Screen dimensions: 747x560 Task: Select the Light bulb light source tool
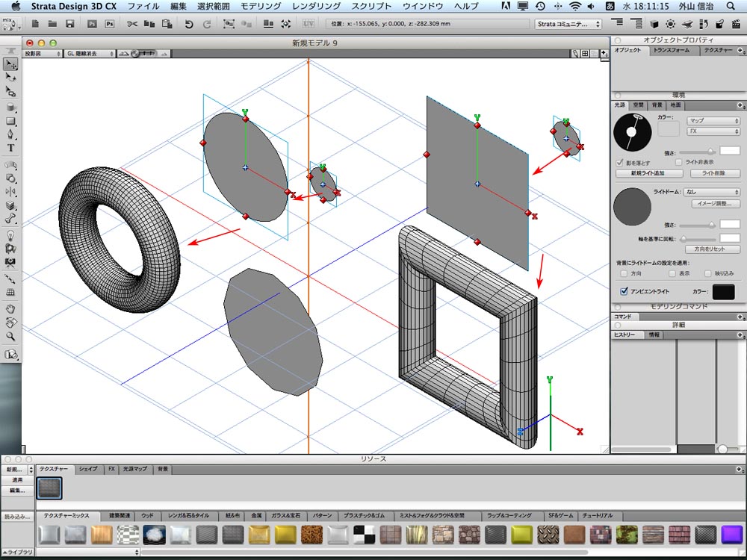[10, 235]
